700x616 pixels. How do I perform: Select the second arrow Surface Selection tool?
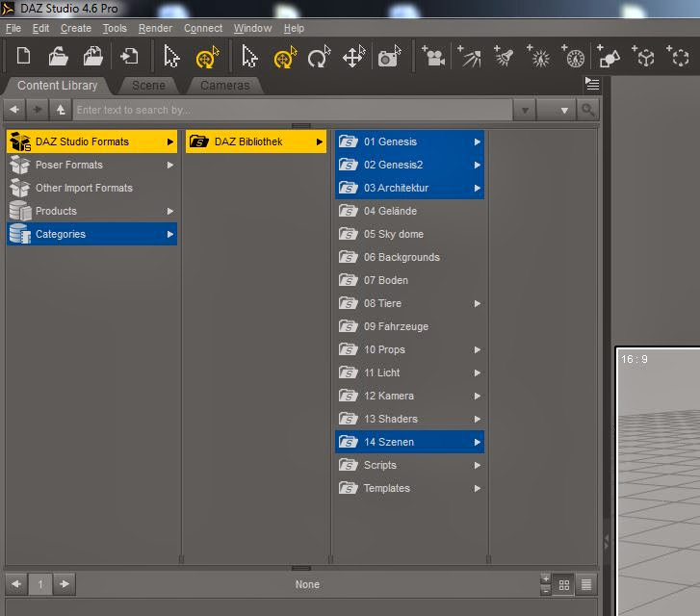point(249,57)
